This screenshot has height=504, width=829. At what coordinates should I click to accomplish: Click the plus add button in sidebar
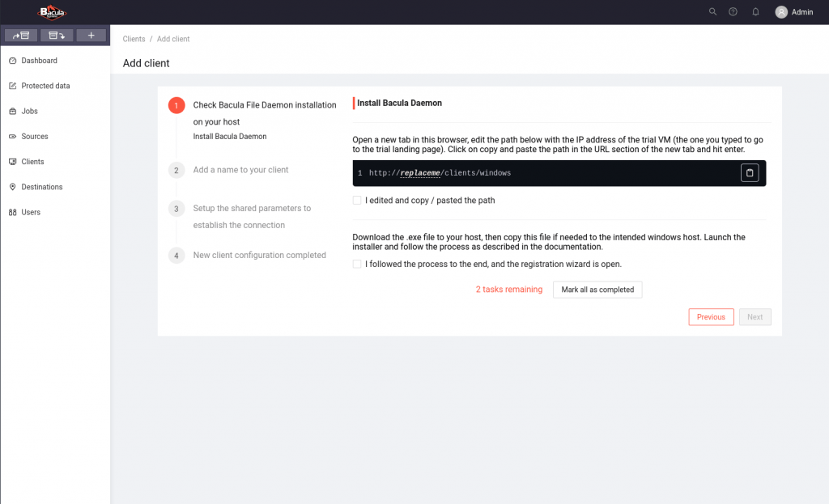tap(91, 36)
